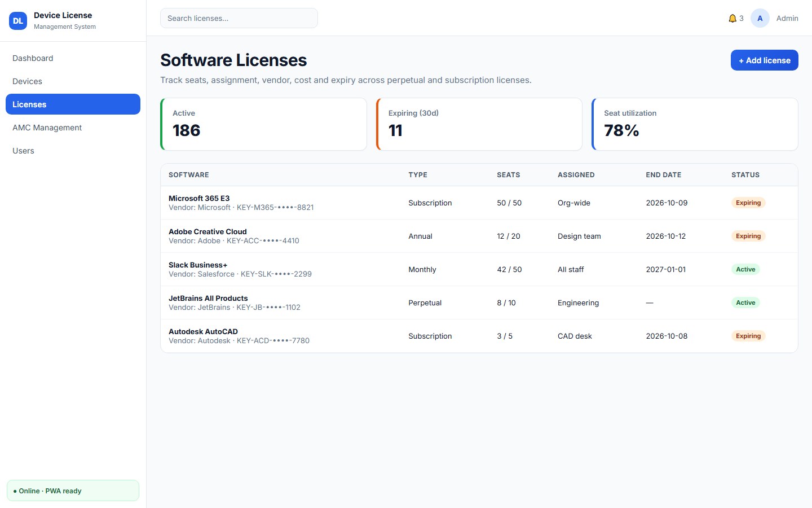Image resolution: width=812 pixels, height=508 pixels.
Task: Select Slack Business+ license name
Action: click(x=198, y=265)
